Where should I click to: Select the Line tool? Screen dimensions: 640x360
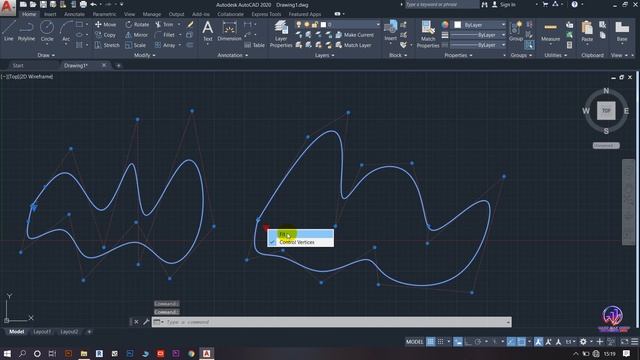tap(9, 31)
